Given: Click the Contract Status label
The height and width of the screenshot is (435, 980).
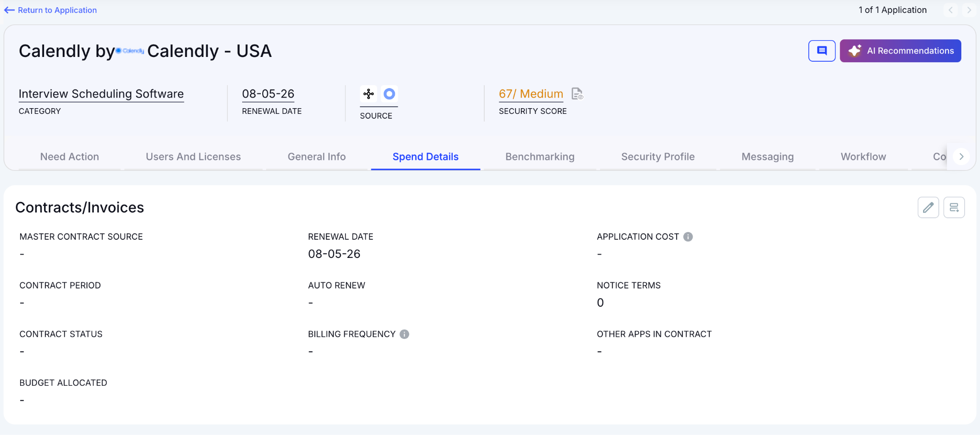Looking at the screenshot, I should click(61, 334).
